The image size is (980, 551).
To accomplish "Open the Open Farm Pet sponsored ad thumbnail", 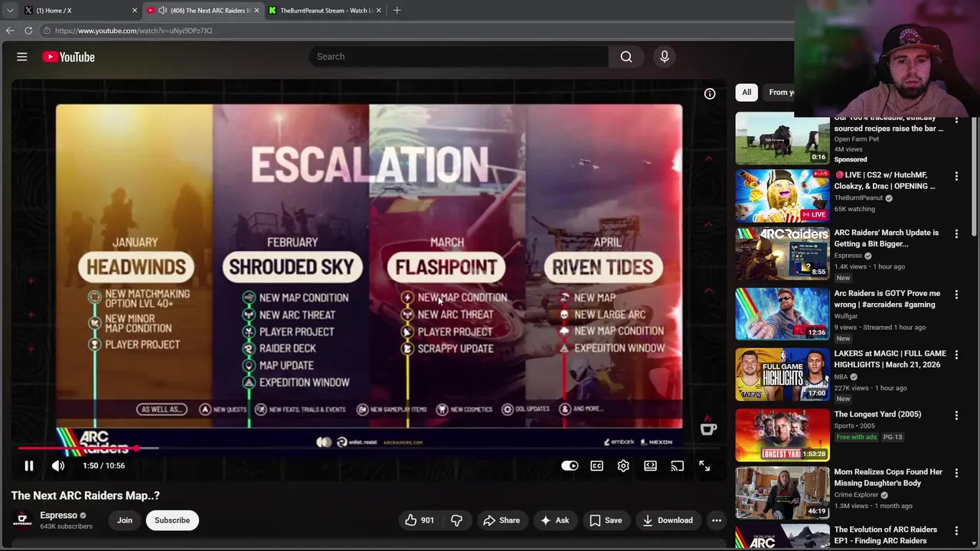I will coord(782,140).
